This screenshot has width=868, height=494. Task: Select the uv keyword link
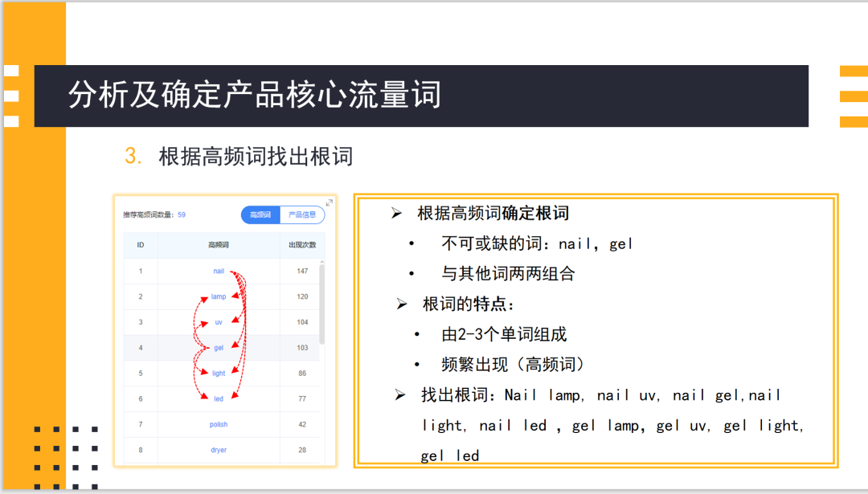tap(217, 322)
